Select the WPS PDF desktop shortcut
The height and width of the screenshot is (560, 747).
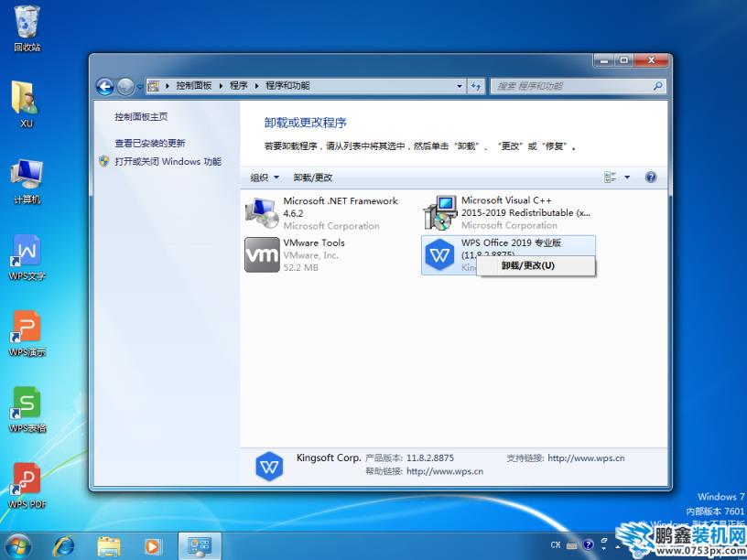[x=27, y=486]
